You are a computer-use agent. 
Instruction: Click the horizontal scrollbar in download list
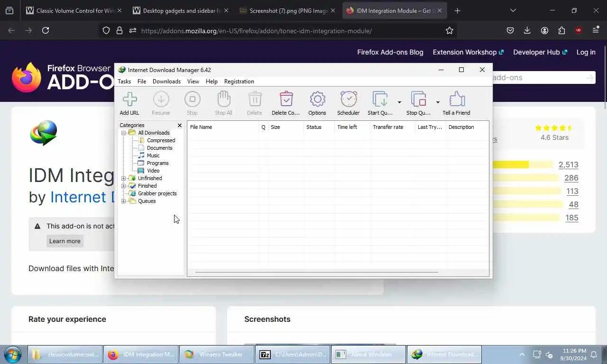(x=316, y=272)
